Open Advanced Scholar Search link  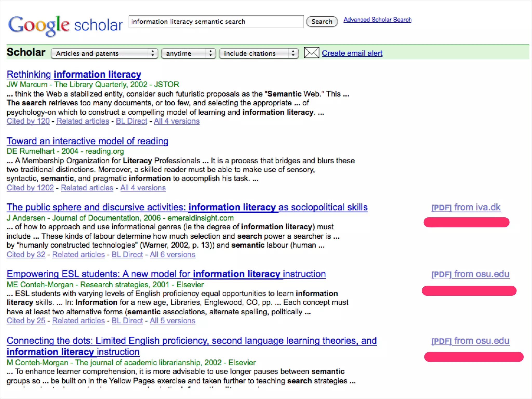point(377,20)
